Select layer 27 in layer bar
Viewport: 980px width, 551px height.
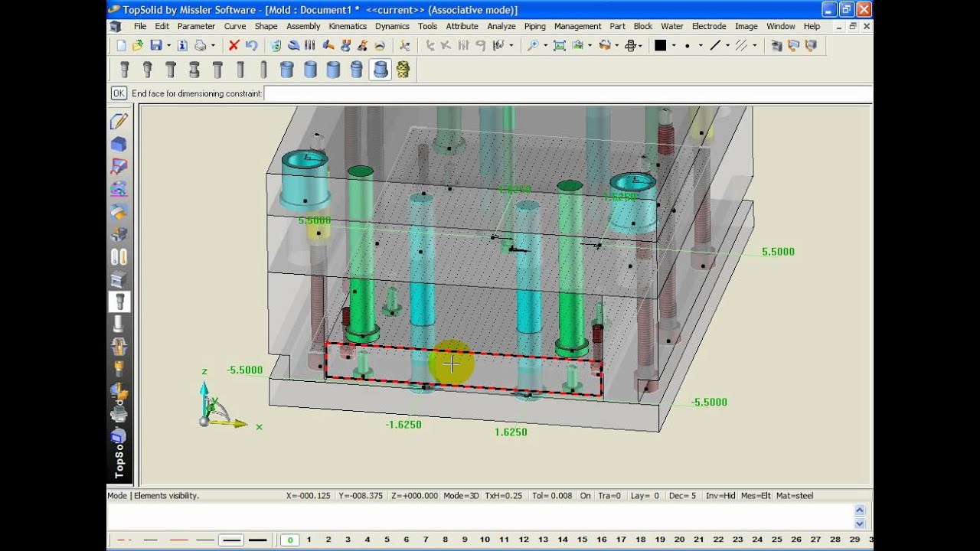816,540
